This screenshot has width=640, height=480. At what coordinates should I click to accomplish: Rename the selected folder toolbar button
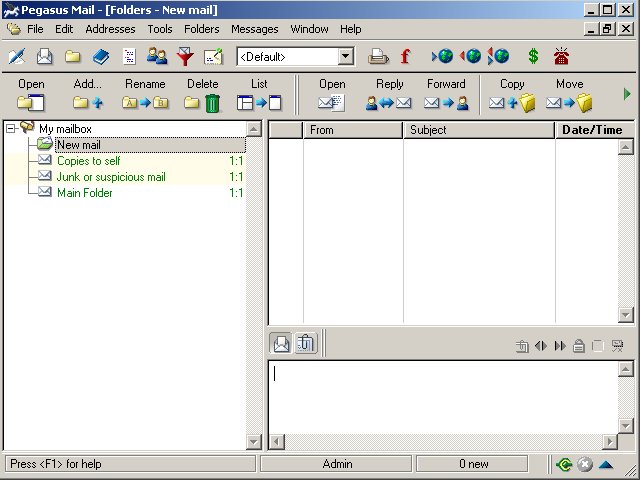pyautogui.click(x=145, y=94)
